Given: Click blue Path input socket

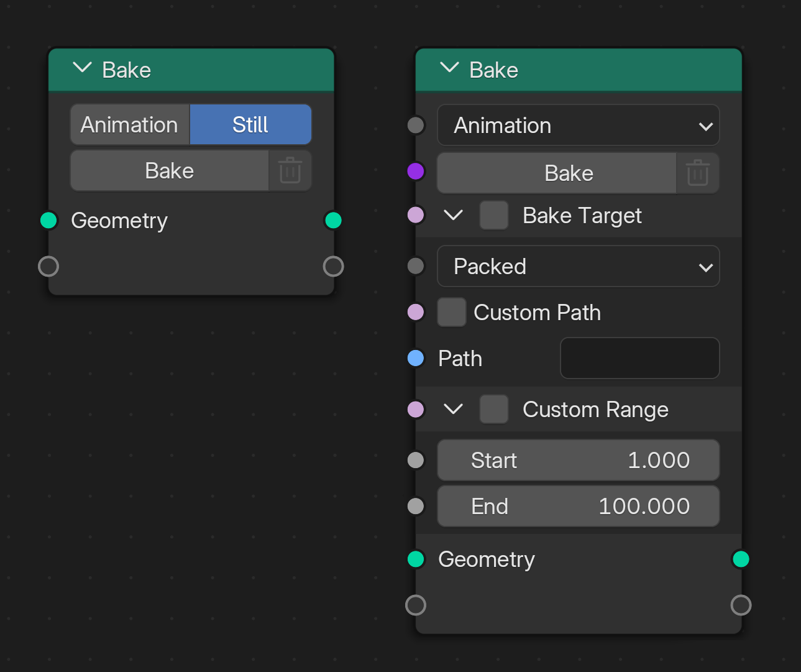Looking at the screenshot, I should [416, 358].
